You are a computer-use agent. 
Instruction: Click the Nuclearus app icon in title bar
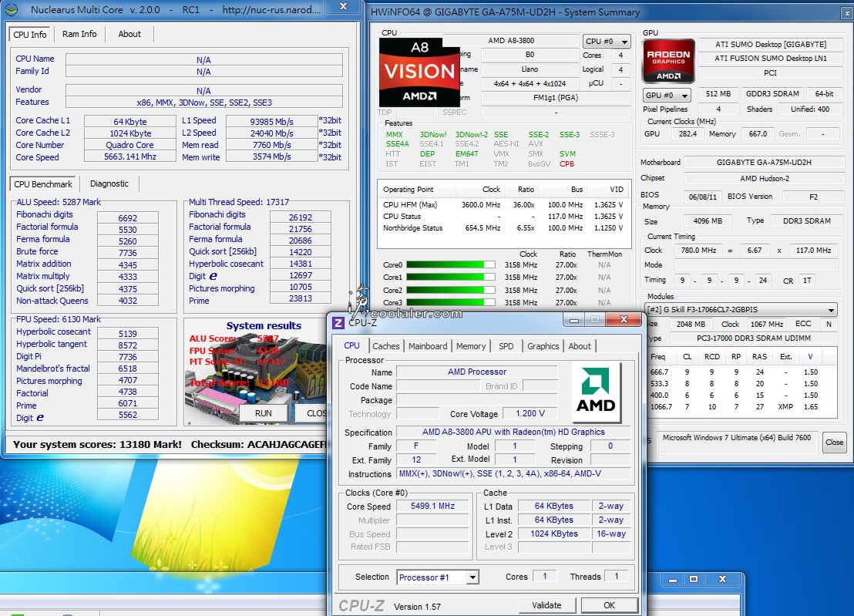pos(12,9)
